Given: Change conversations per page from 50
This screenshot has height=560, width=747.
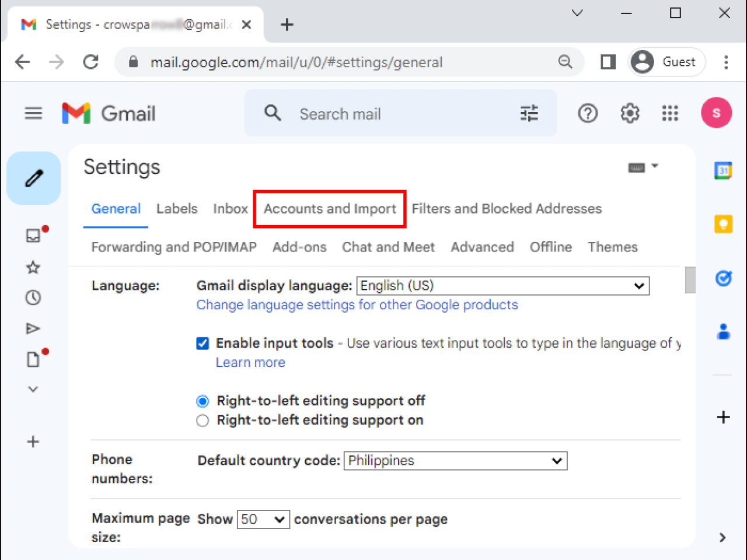Looking at the screenshot, I should (x=263, y=519).
